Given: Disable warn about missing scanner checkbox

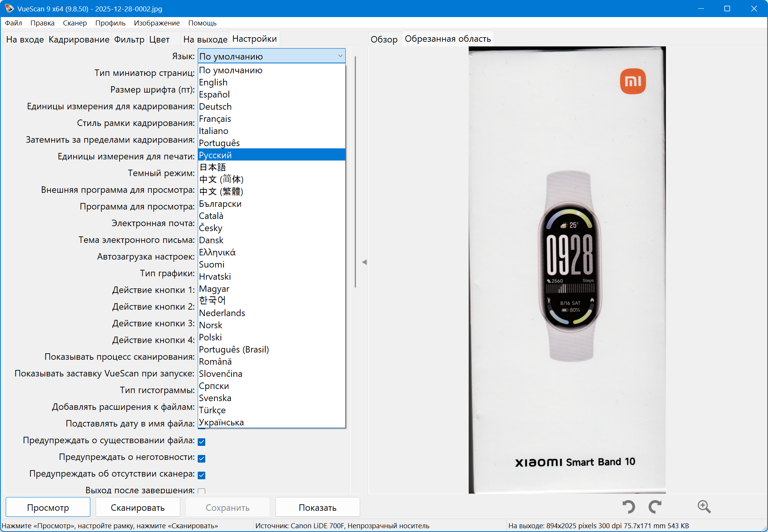Looking at the screenshot, I should coord(201,475).
